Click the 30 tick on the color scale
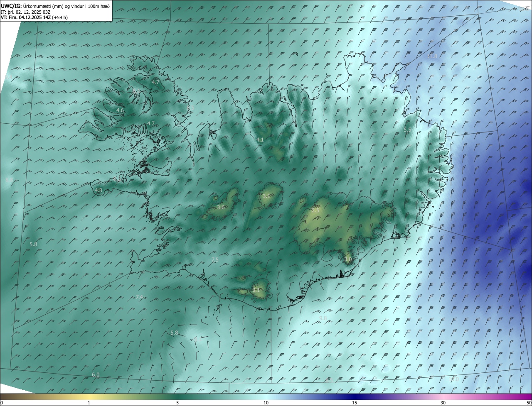 (443, 403)
